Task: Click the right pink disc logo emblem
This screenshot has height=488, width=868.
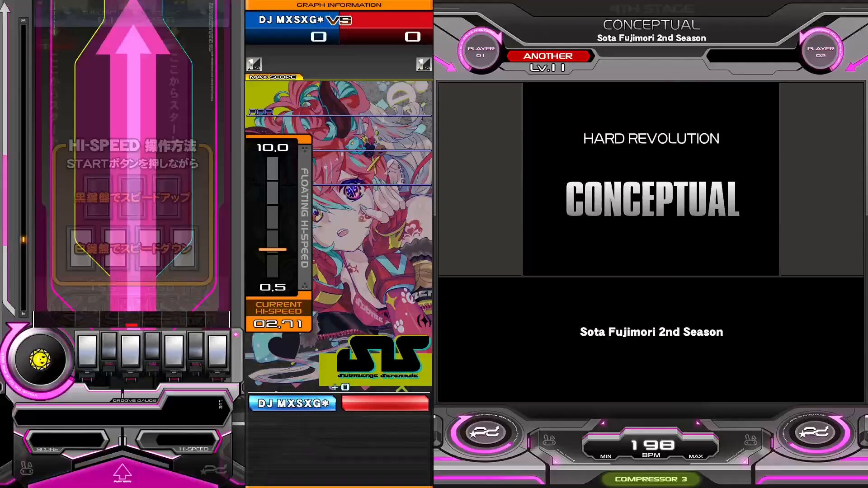Action: click(x=815, y=433)
